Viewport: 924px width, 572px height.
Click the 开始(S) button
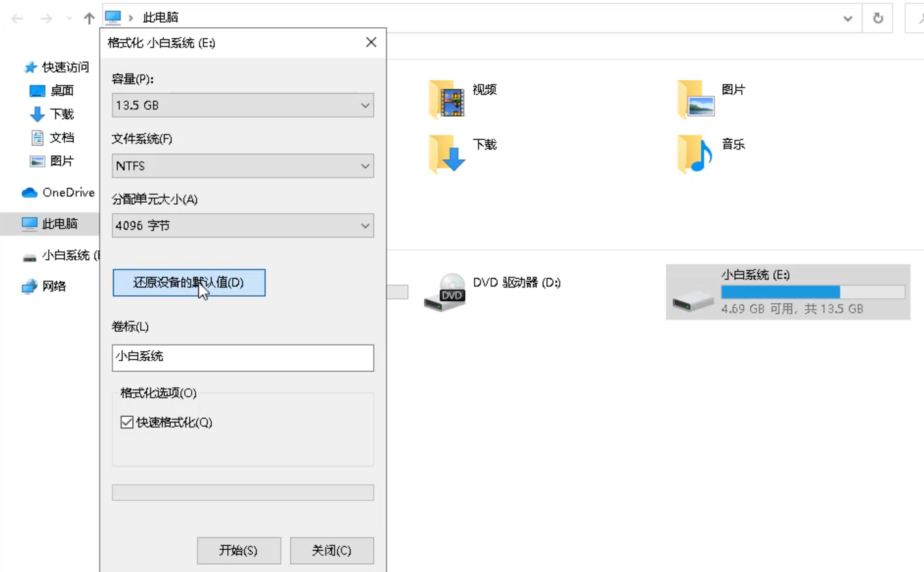click(239, 550)
